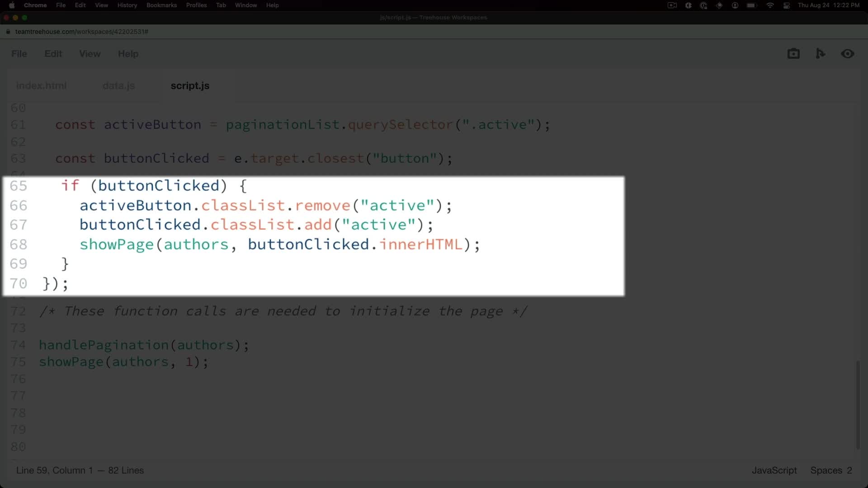Image resolution: width=868 pixels, height=488 pixels.
Task: Click the Line 59, Column 1 status text
Action: coord(54,470)
